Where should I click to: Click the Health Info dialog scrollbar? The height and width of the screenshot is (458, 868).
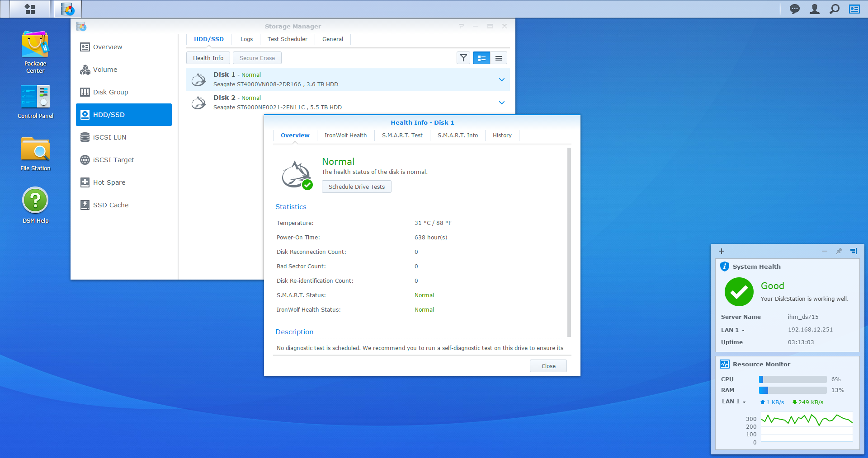pyautogui.click(x=569, y=242)
